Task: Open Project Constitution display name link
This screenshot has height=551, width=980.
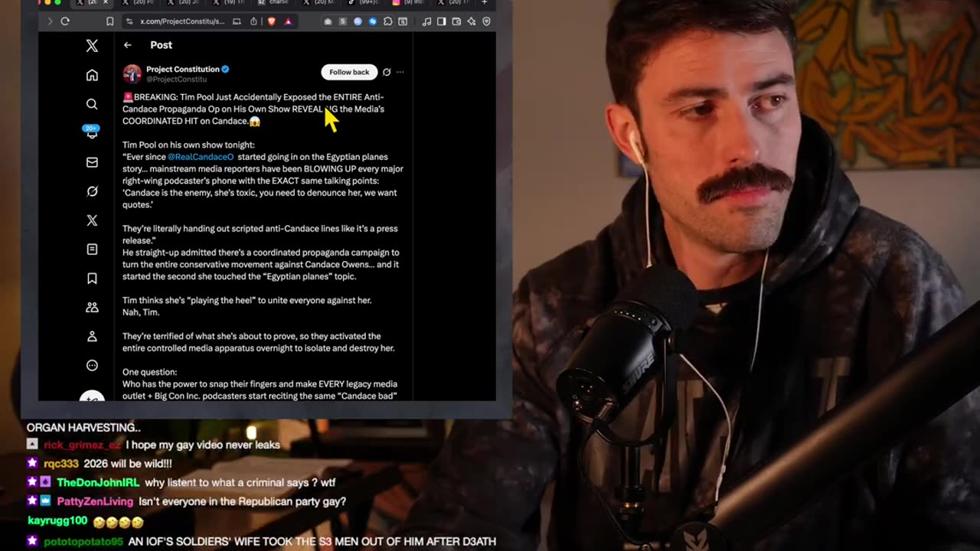Action: point(183,69)
